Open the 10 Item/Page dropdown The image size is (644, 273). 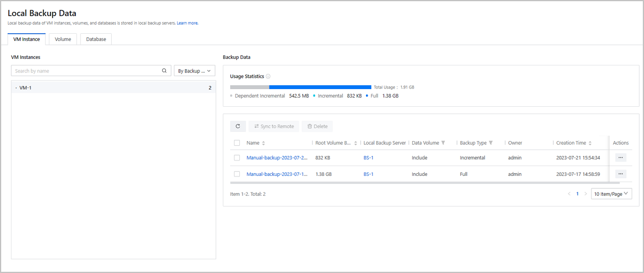(611, 194)
